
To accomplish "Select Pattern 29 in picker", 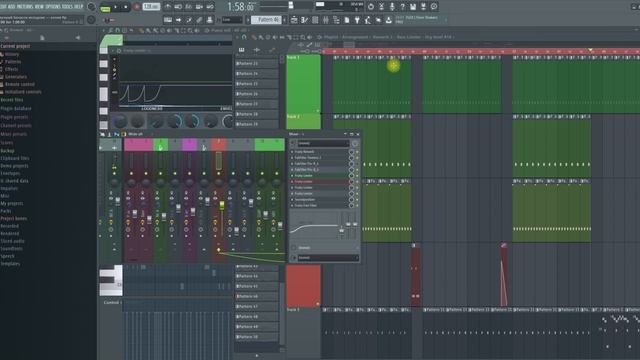I will click(x=256, y=124).
